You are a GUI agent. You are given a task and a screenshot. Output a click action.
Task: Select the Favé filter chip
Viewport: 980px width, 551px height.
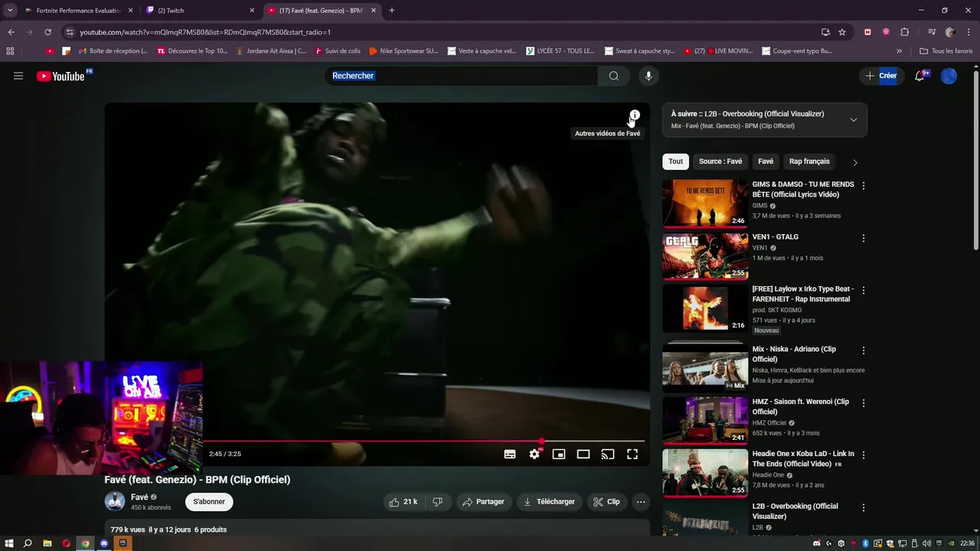(766, 161)
